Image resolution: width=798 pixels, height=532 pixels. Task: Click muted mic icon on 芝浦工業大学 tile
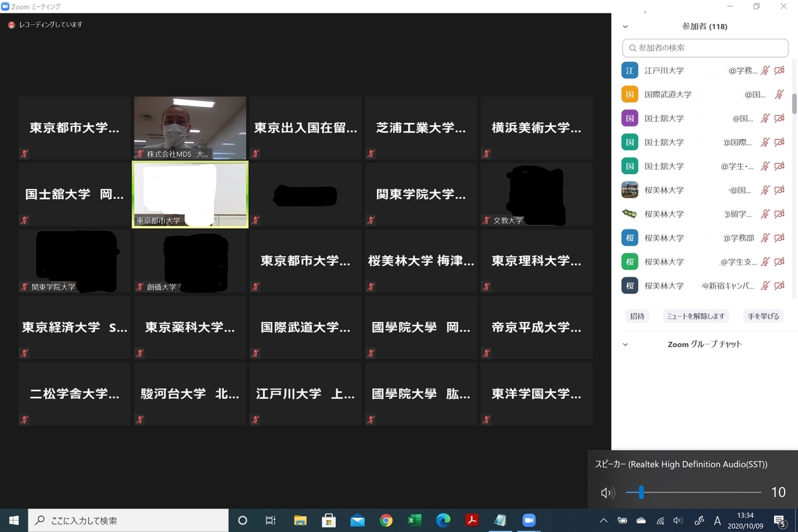pyautogui.click(x=371, y=154)
